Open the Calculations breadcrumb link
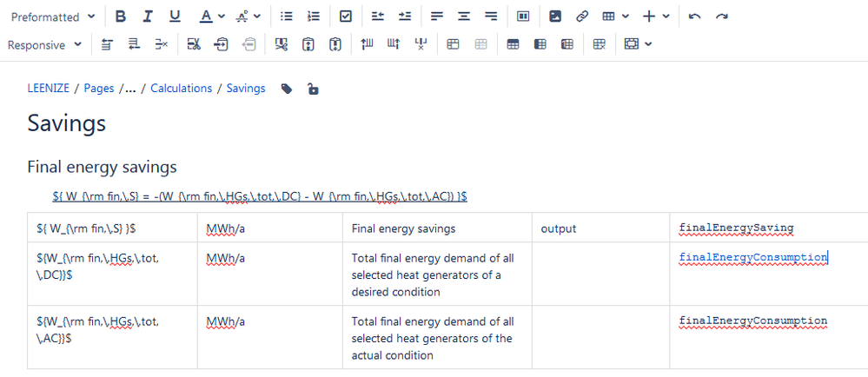The image size is (868, 377). (x=181, y=89)
